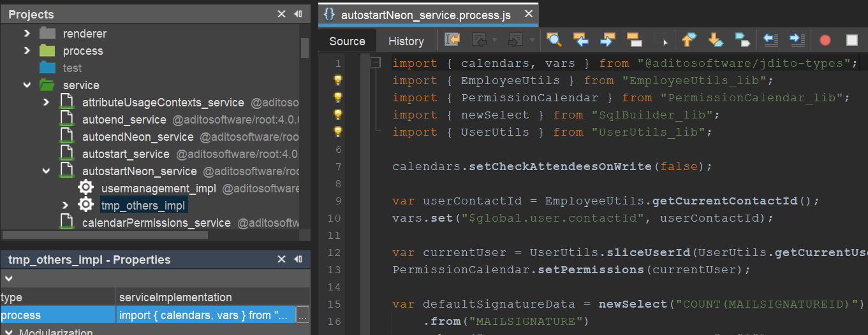Viewport: 868px width, 335px height.
Task: Minimize the Projects panel
Action: coord(298,13)
